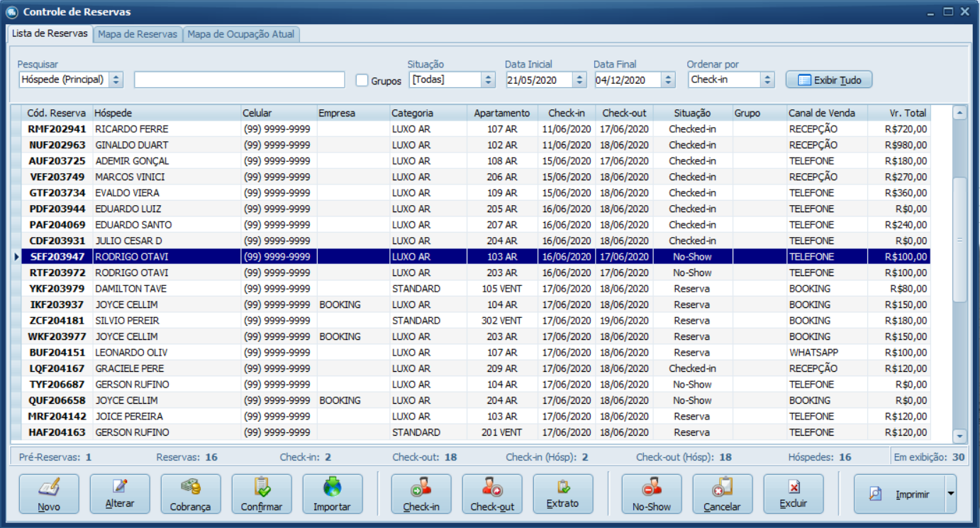The image size is (980, 528).
Task: Click the Confirmar button
Action: tap(262, 494)
